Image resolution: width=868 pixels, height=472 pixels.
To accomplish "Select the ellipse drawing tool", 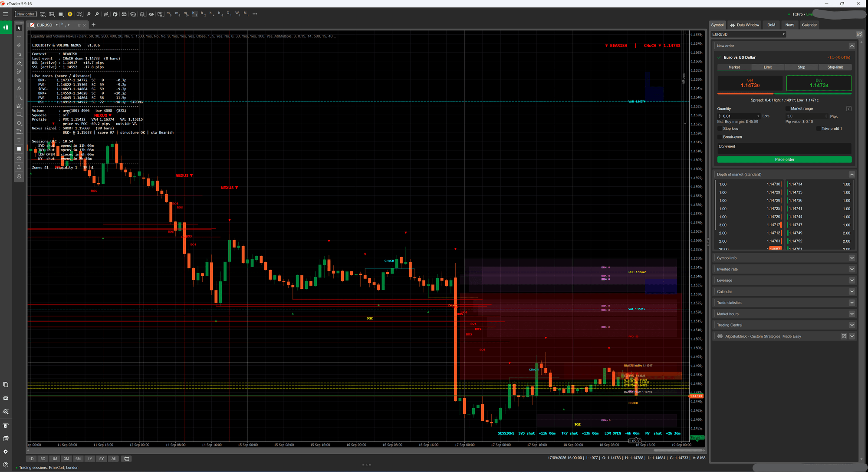I will click(19, 123).
